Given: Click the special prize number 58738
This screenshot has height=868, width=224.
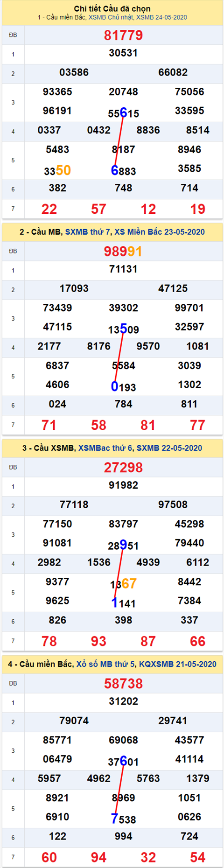Looking at the screenshot, I should click(123, 684).
